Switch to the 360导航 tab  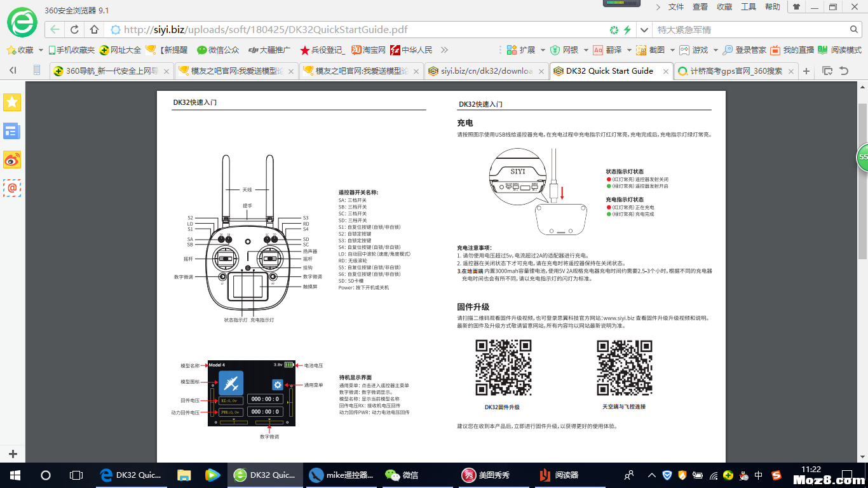[x=111, y=71]
